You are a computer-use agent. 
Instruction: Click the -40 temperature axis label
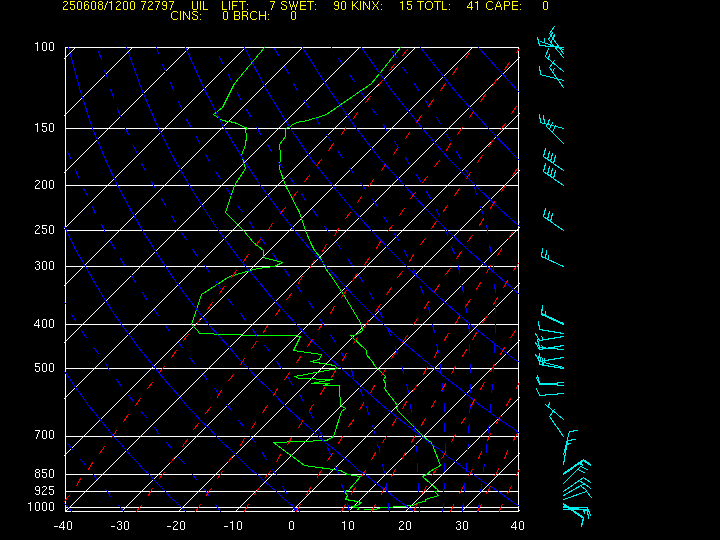(x=63, y=526)
